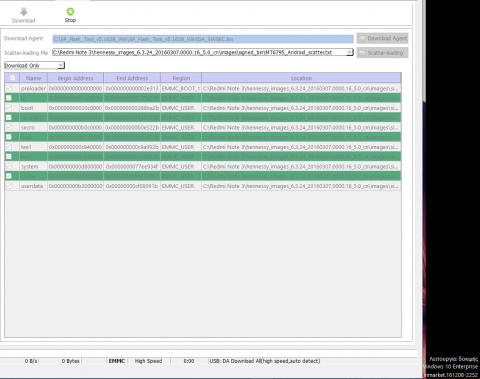Screen dimensions: 480x379
Task: Click the tee1 partition location cell
Action: pyautogui.click(x=301, y=147)
